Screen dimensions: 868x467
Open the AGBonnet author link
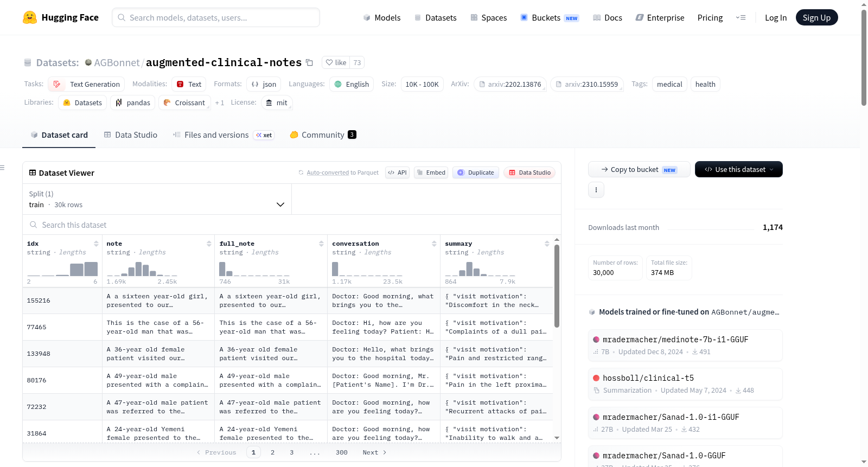(117, 62)
